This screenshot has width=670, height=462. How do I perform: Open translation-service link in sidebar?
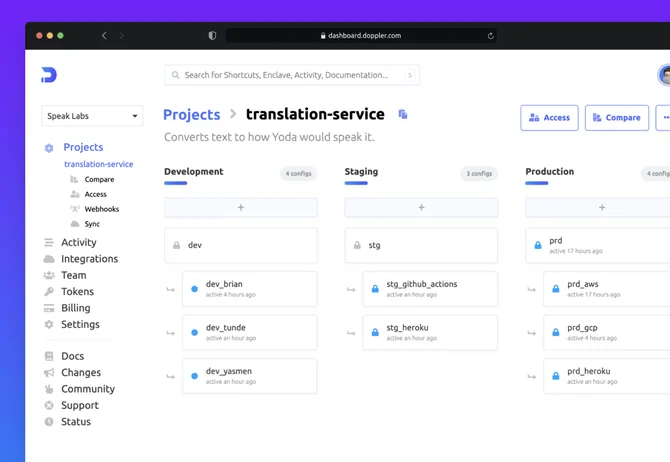click(x=99, y=164)
